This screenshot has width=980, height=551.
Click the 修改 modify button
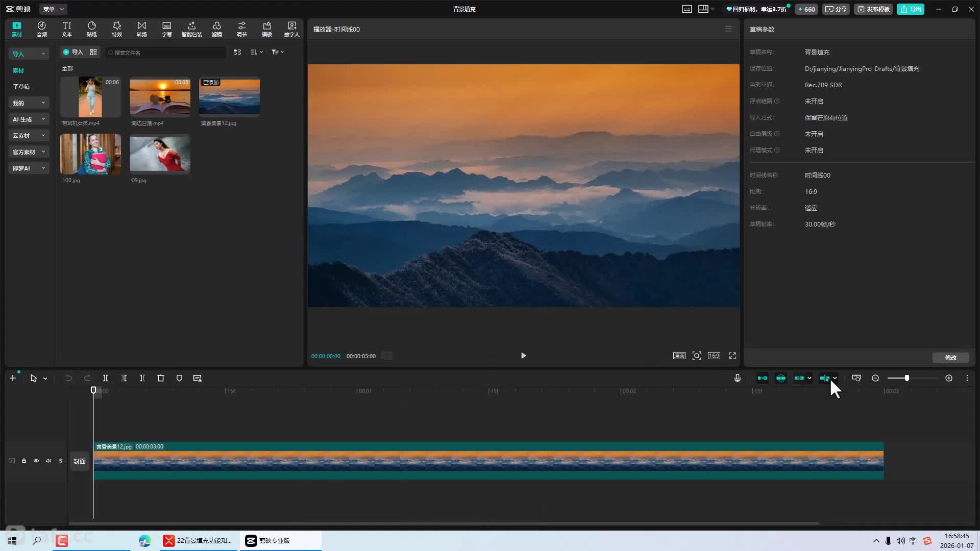pyautogui.click(x=950, y=358)
